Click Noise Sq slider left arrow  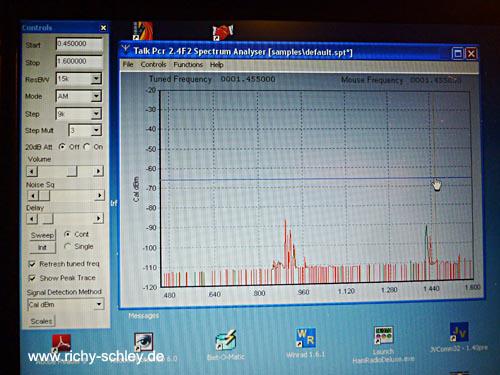[x=33, y=195]
